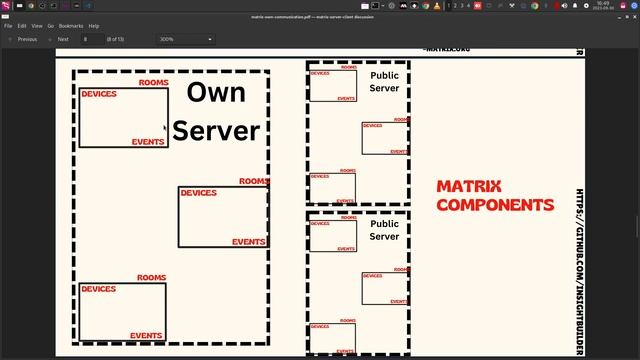This screenshot has width=640, height=360.
Task: Switch to workspace 4
Action: (469, 6)
